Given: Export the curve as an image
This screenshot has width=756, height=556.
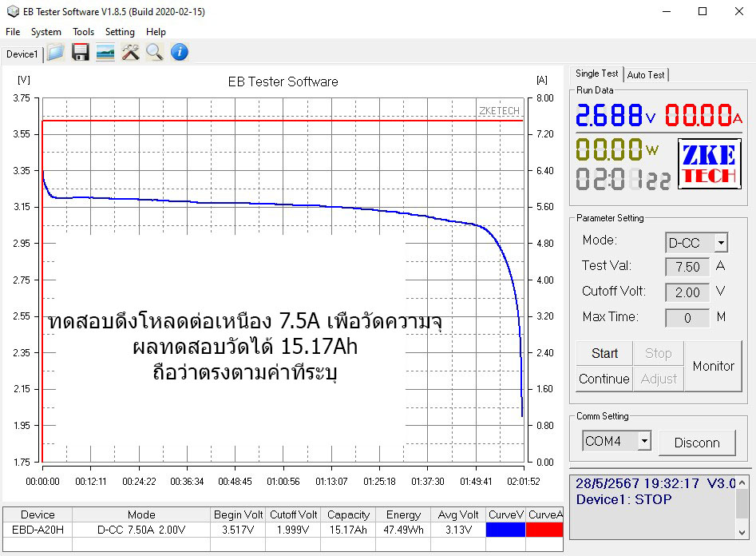Looking at the screenshot, I should 105,52.
